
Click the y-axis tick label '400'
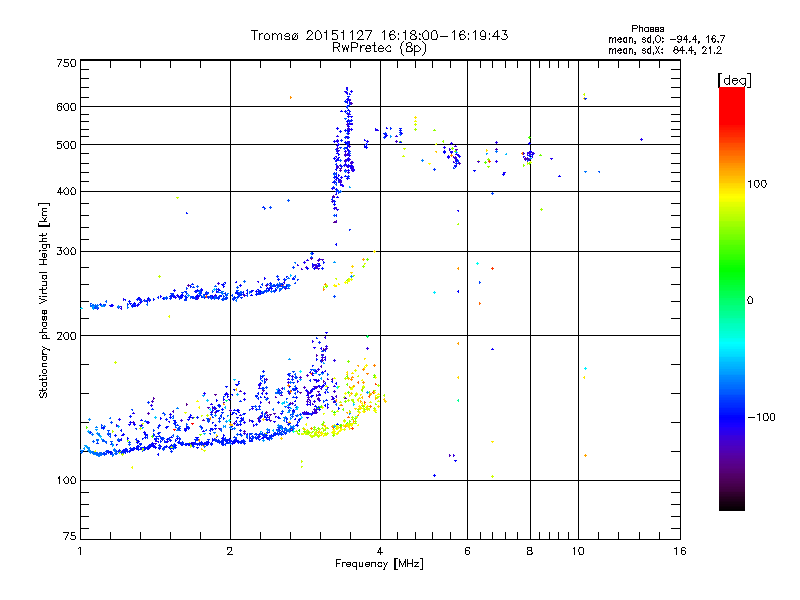coord(66,192)
